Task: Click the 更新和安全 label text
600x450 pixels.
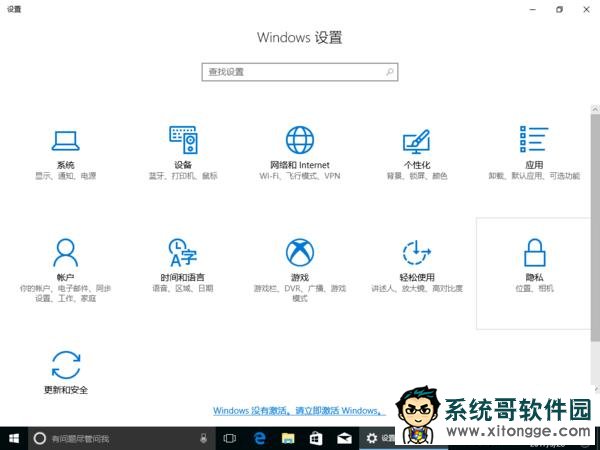Action: [x=66, y=390]
